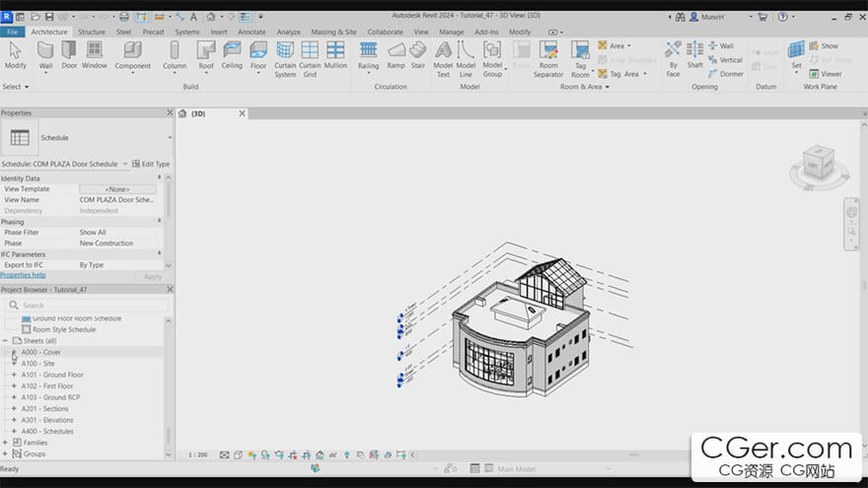
Task: Open the properties type selector dropdown
Action: (x=170, y=138)
